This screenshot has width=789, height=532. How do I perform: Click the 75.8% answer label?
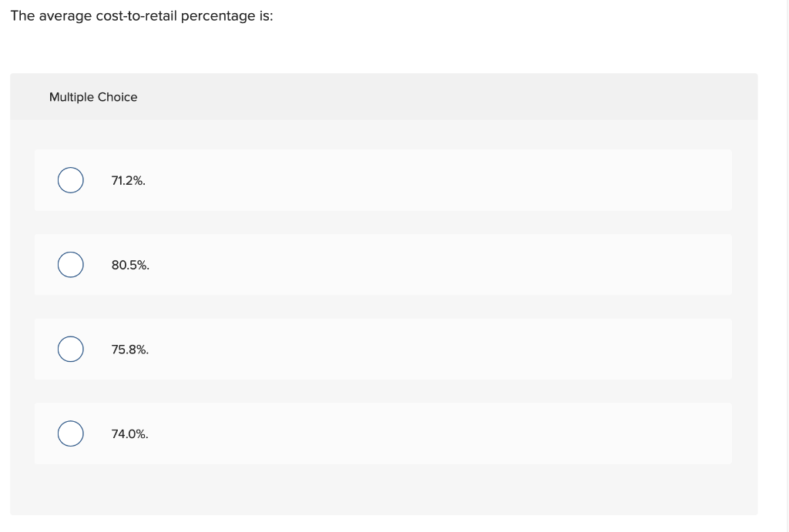click(129, 350)
